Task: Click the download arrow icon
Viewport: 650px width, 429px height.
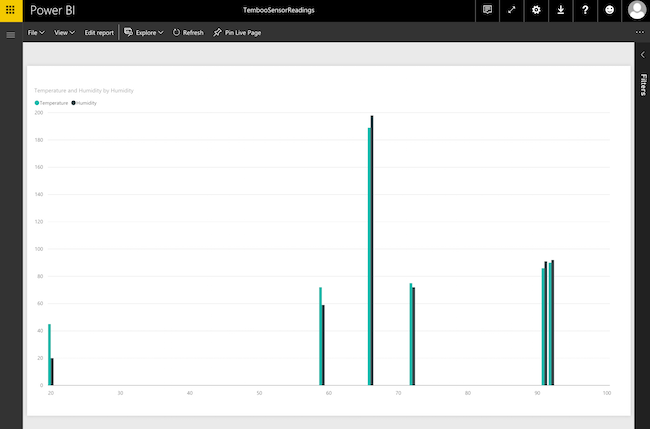Action: coord(560,10)
